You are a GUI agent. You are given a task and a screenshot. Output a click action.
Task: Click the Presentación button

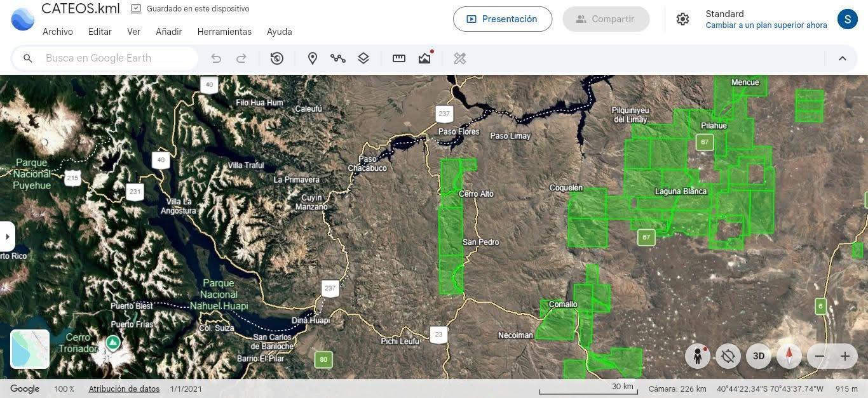503,19
